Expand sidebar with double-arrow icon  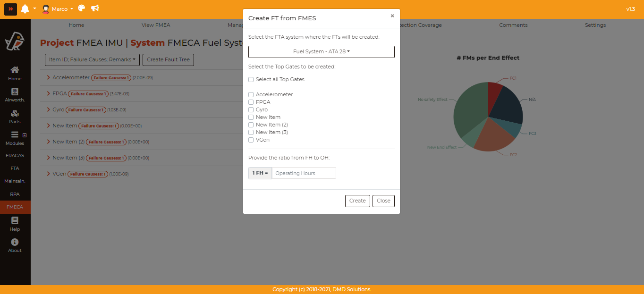point(10,9)
